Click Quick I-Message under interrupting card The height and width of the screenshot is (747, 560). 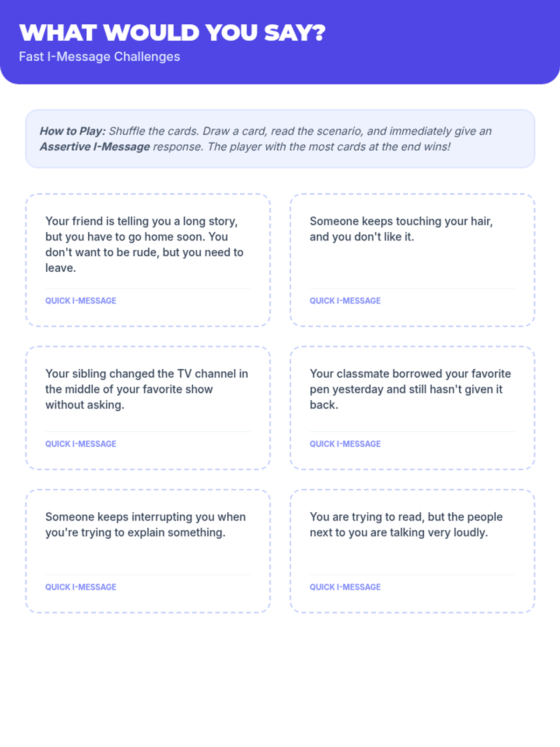pyautogui.click(x=81, y=587)
